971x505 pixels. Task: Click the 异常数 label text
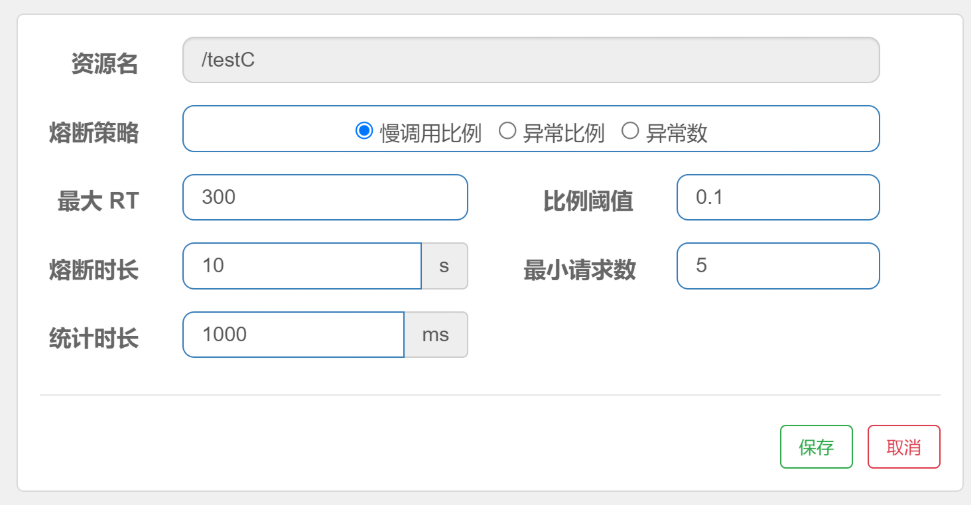pyautogui.click(x=676, y=133)
